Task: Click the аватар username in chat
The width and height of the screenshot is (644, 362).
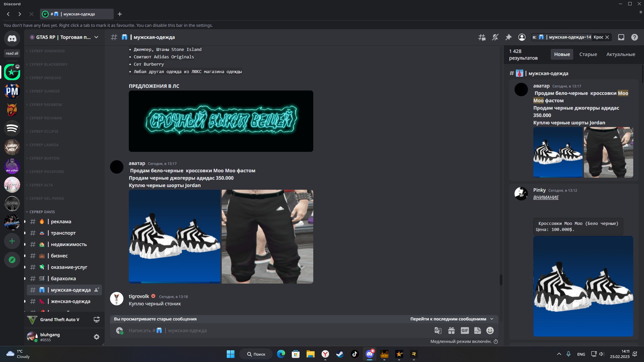Action: pyautogui.click(x=137, y=163)
